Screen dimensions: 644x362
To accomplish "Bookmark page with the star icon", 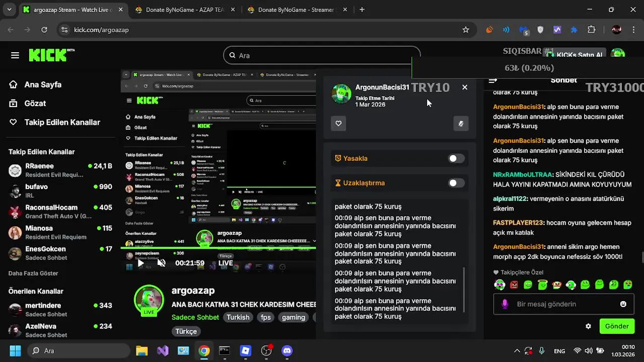I will [466, 30].
